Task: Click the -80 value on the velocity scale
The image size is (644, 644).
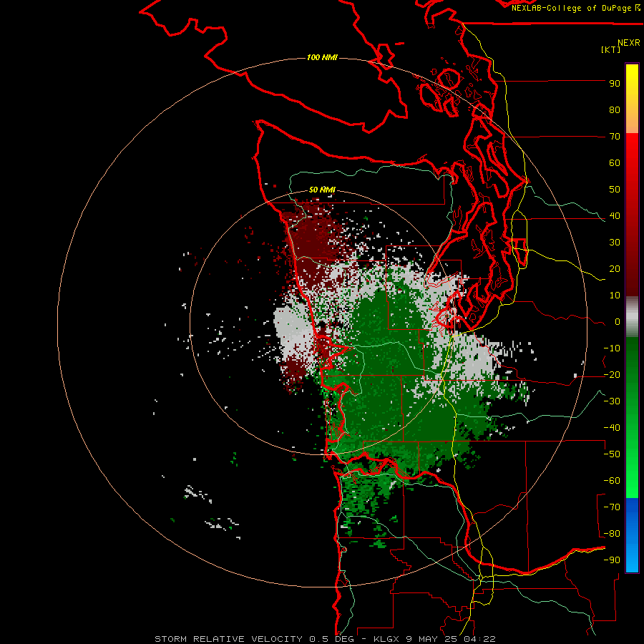Action: pos(612,534)
